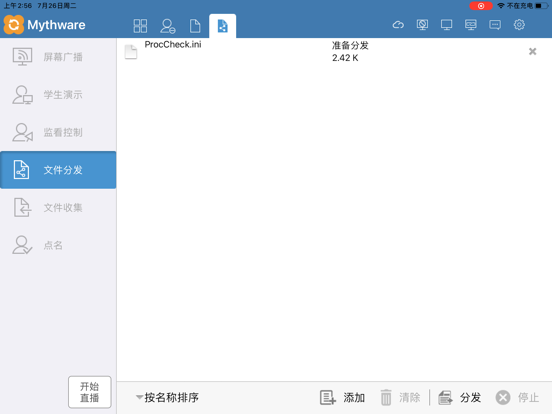This screenshot has height=414, width=552.
Task: Click the screen lock monitor icon
Action: click(422, 25)
